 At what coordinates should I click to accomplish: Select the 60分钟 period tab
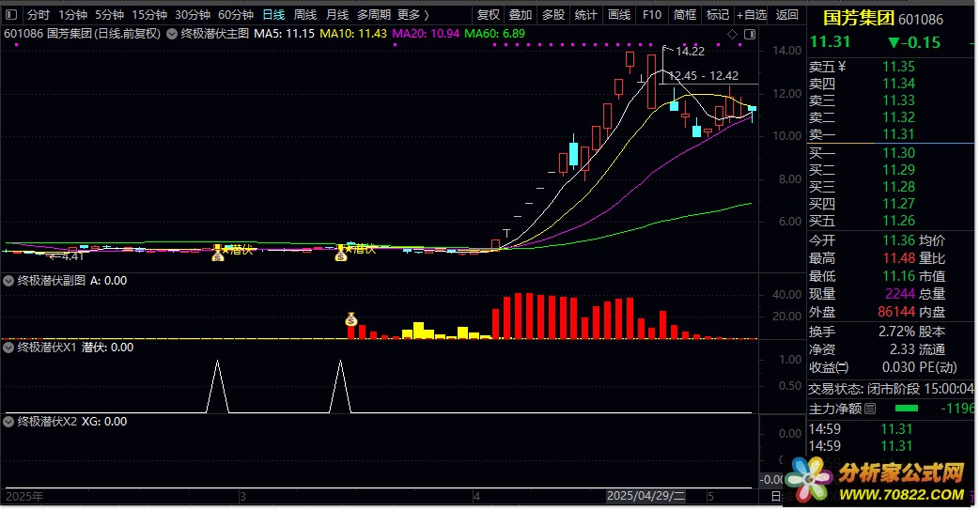[236, 14]
